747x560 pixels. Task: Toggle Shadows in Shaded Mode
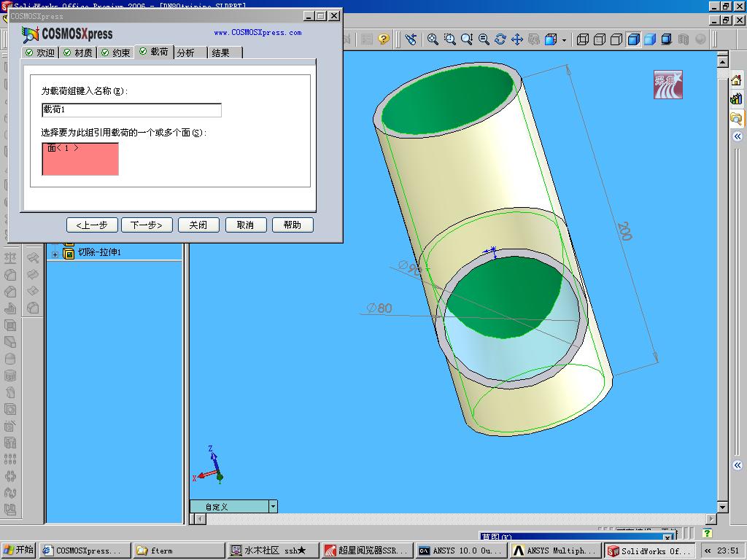(x=667, y=39)
